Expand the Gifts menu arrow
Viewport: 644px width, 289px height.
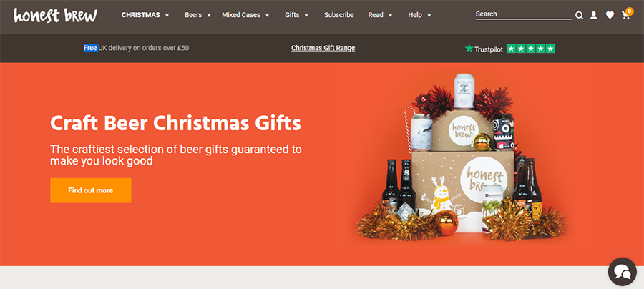pos(306,16)
